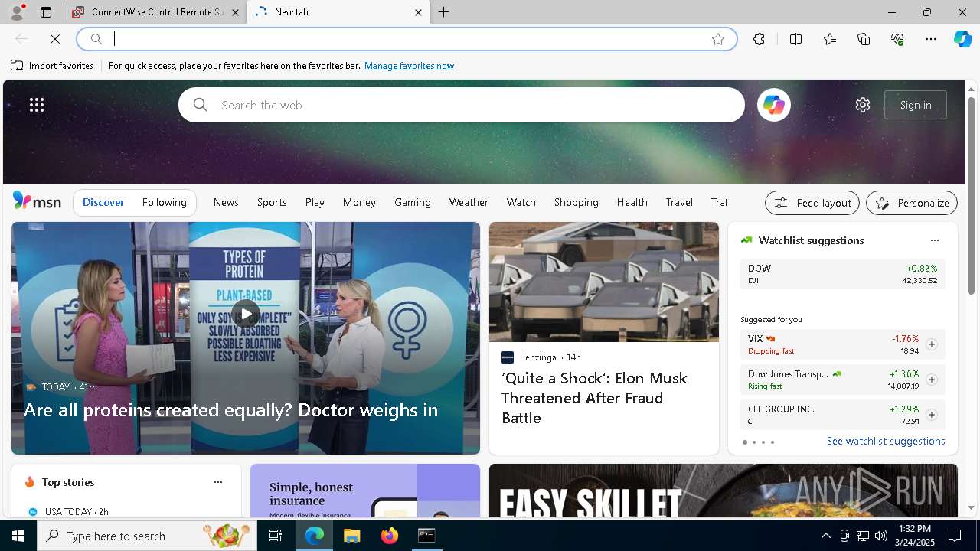Add CITIGROUP INC to watchlist
This screenshot has height=551, width=980.
(x=931, y=415)
